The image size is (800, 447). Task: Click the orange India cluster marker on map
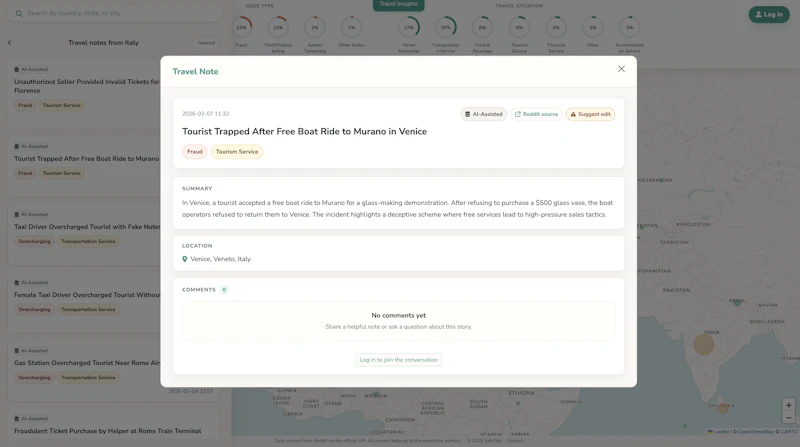pos(704,344)
